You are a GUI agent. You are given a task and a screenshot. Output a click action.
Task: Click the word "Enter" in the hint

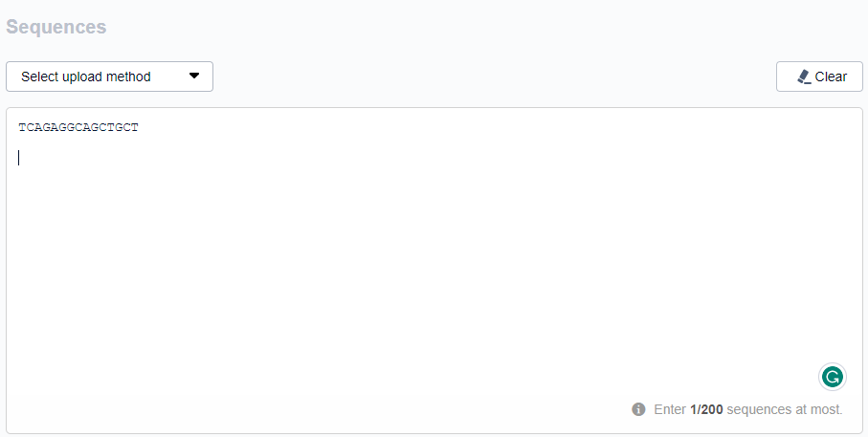point(670,409)
